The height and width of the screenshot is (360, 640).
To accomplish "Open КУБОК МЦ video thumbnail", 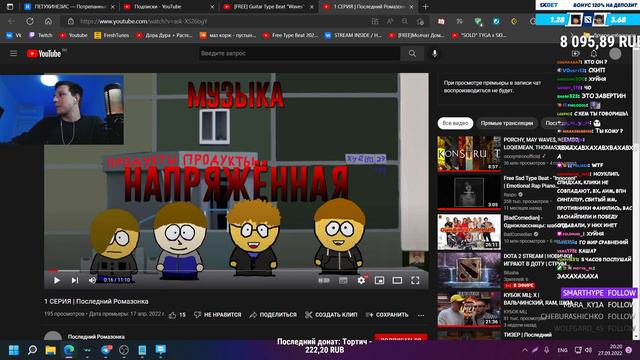I will tap(469, 309).
